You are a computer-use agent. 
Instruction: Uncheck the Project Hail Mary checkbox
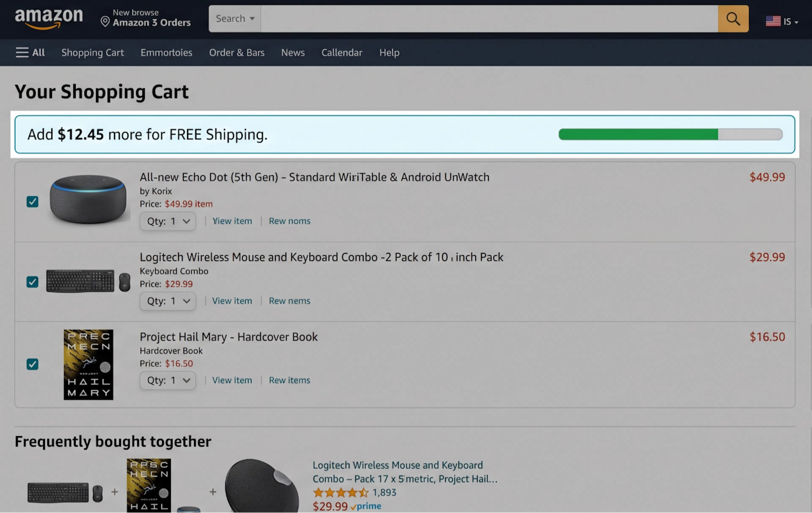pyautogui.click(x=32, y=364)
